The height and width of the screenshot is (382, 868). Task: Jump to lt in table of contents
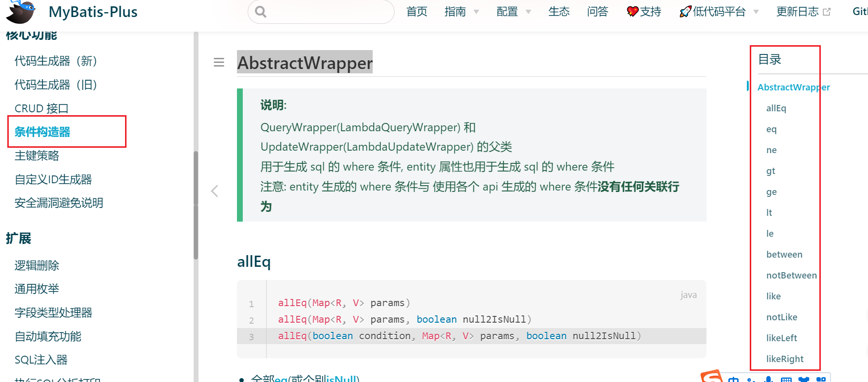pyautogui.click(x=769, y=212)
